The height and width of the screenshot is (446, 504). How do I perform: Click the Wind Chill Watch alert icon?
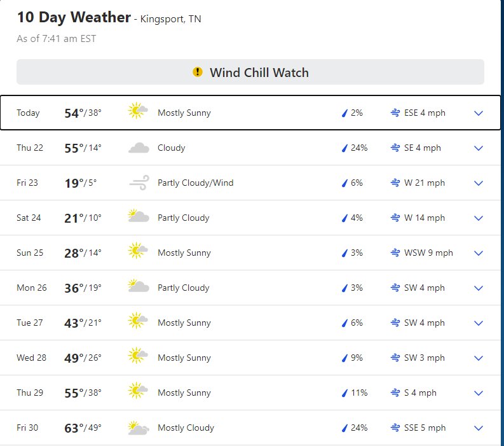click(x=198, y=72)
